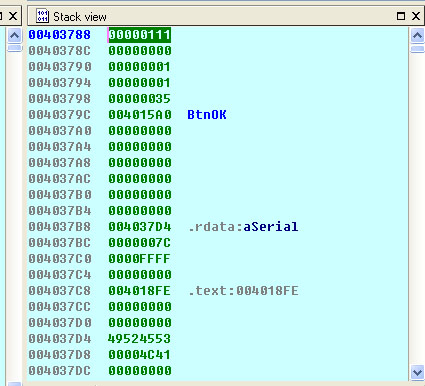Image resolution: width=425 pixels, height=386 pixels.
Task: Click the Stack view scroll-up arrow
Action: click(417, 35)
